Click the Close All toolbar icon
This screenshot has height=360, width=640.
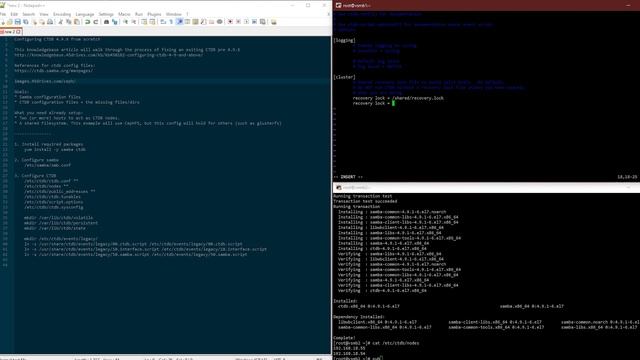(42, 22)
